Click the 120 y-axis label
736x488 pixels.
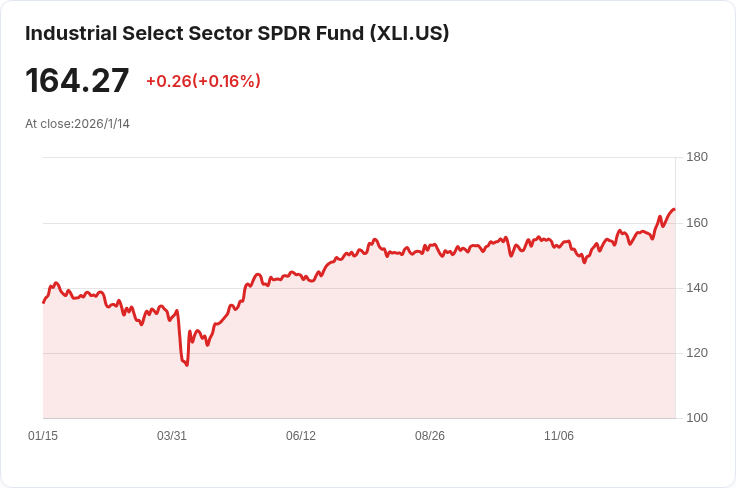coord(696,353)
